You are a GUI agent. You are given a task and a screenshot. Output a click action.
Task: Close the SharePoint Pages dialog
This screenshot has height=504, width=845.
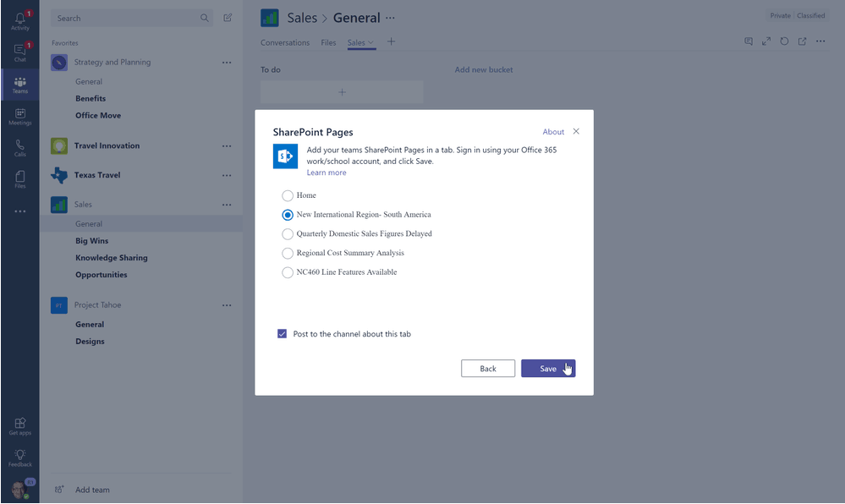pyautogui.click(x=576, y=132)
